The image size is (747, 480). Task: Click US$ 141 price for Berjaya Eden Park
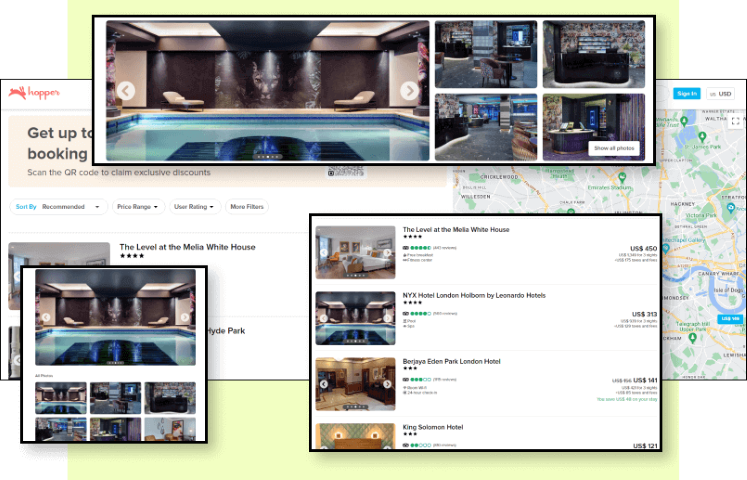click(645, 380)
